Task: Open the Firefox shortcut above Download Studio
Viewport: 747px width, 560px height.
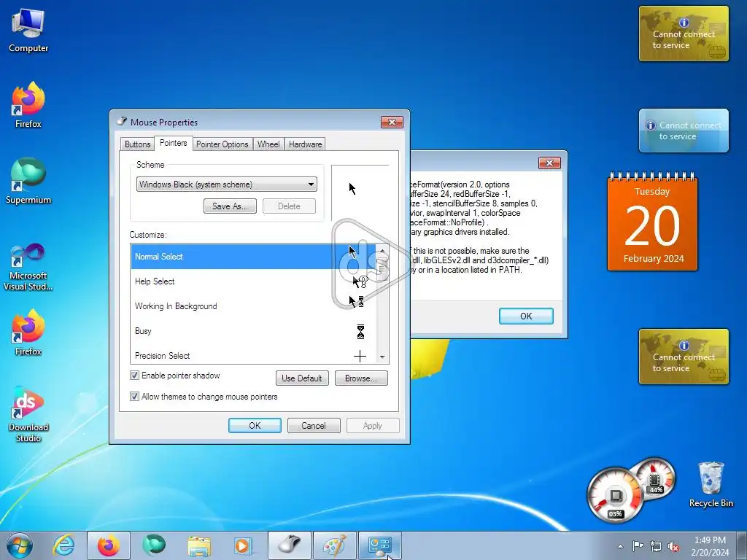Action: click(28, 332)
